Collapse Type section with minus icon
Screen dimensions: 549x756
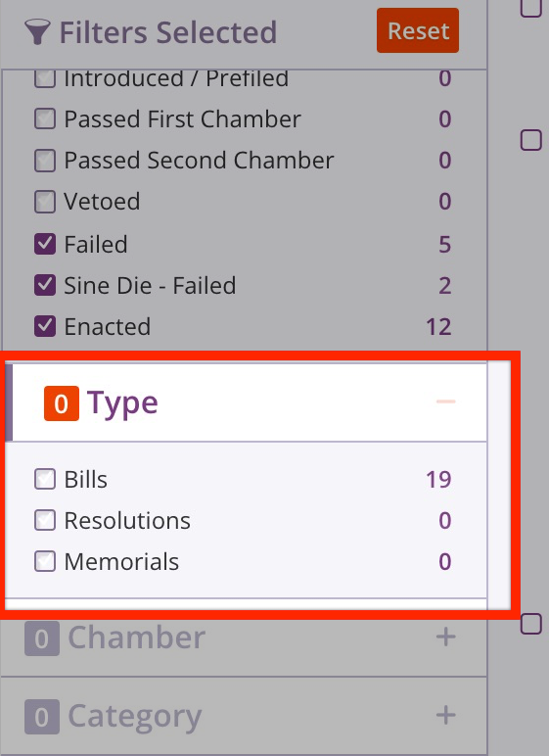445,402
